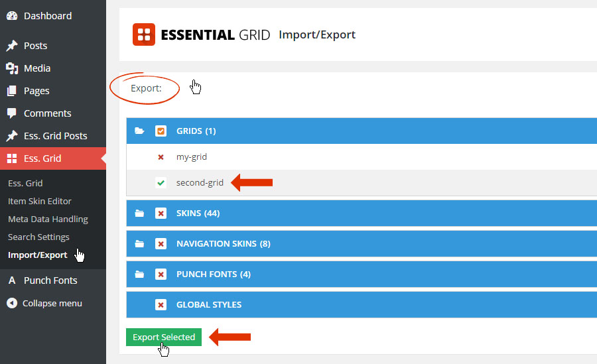Select the second-grid row label
This screenshot has height=364, width=597.
pos(200,183)
